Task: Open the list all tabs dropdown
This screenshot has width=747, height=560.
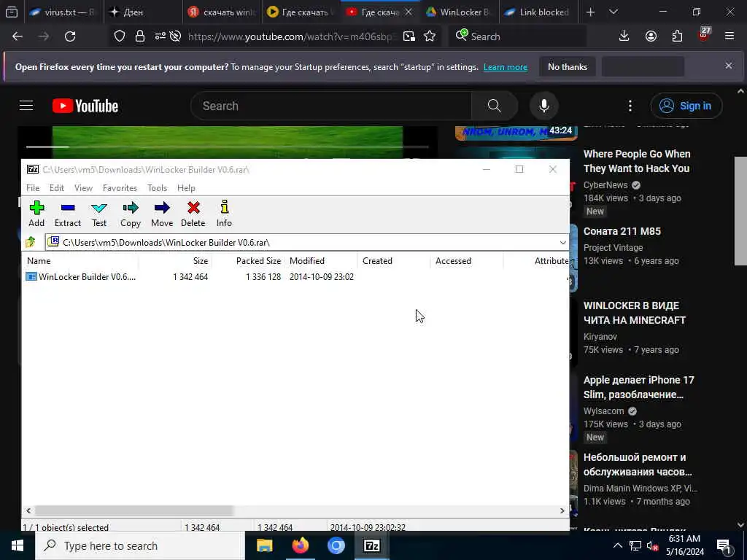Action: (614, 12)
